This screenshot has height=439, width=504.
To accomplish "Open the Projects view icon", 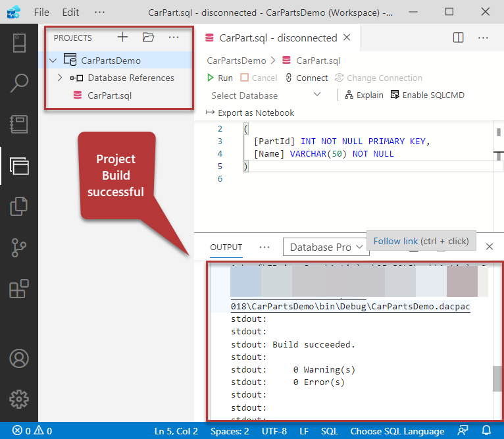I will [19, 166].
